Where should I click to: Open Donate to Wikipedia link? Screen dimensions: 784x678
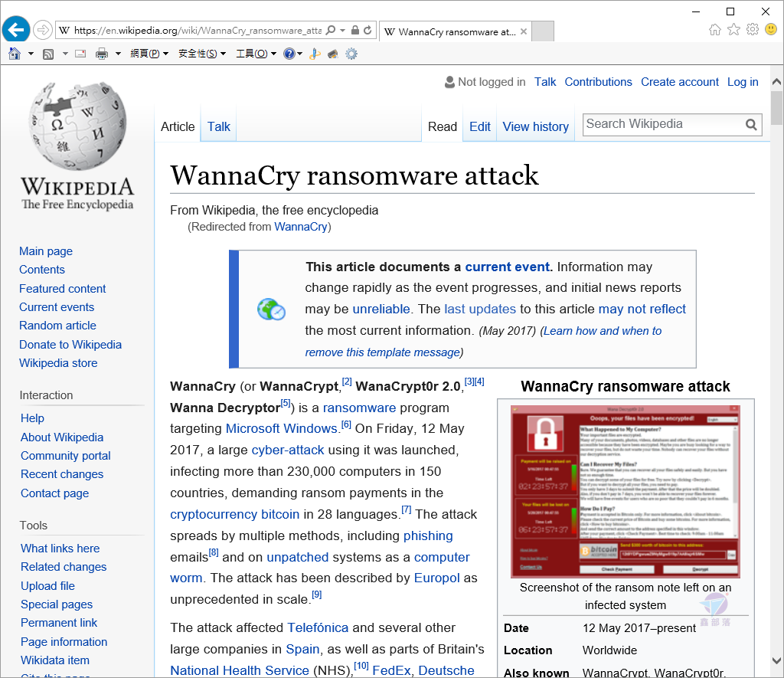coord(70,345)
